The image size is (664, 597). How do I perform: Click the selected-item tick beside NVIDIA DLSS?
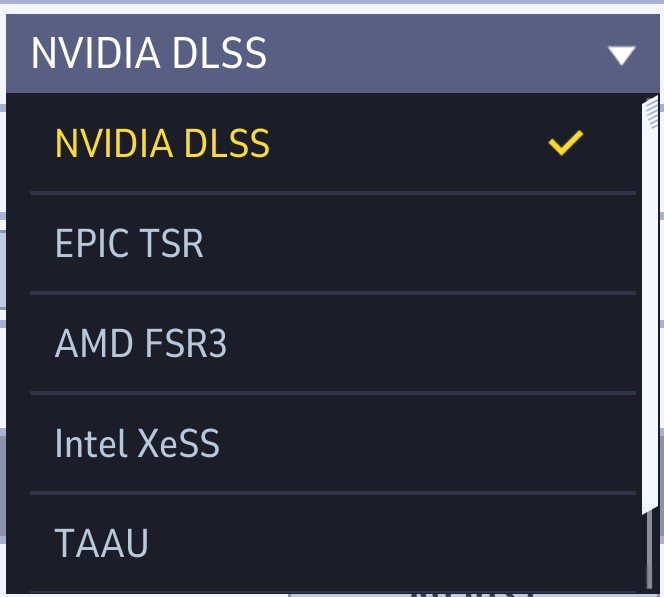coord(565,144)
